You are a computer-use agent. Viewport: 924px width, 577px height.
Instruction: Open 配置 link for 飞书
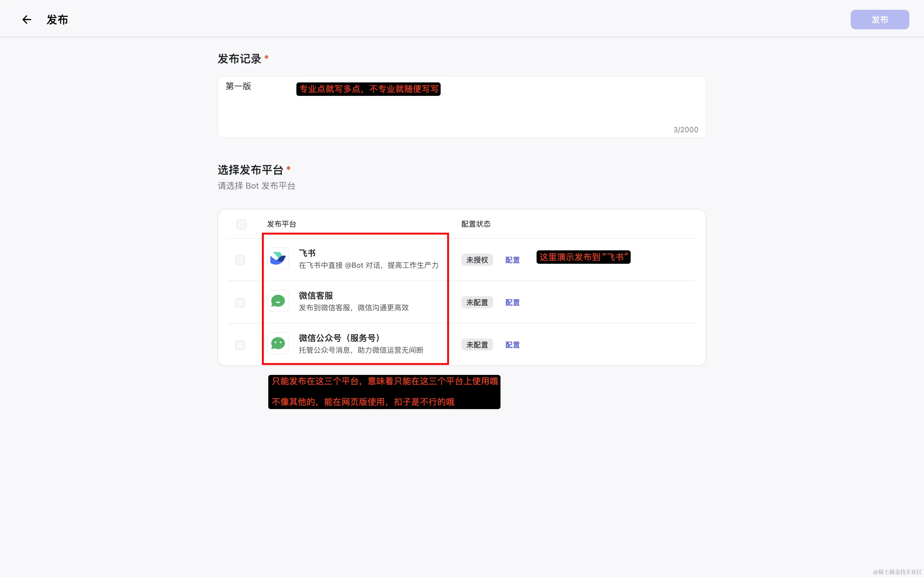512,260
